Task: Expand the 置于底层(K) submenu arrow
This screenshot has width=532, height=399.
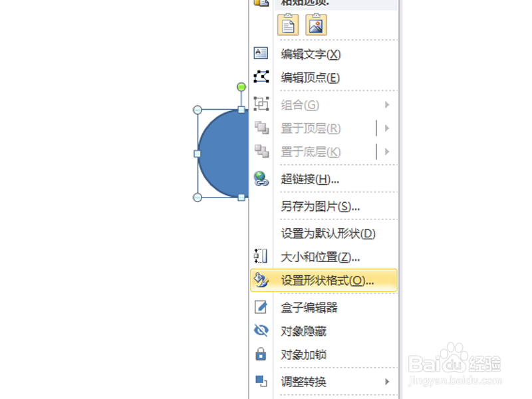Action: (387, 152)
